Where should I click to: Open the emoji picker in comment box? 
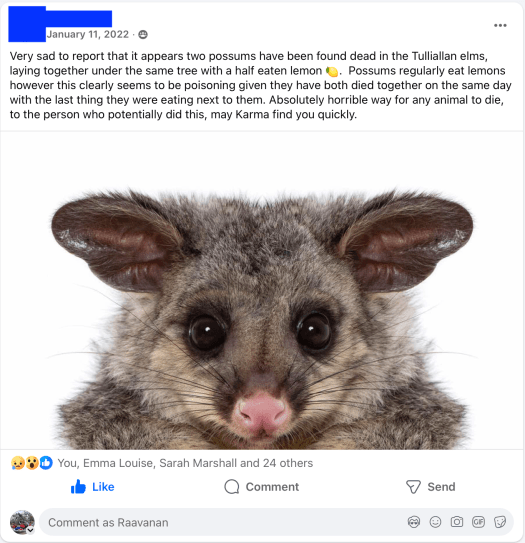point(435,522)
